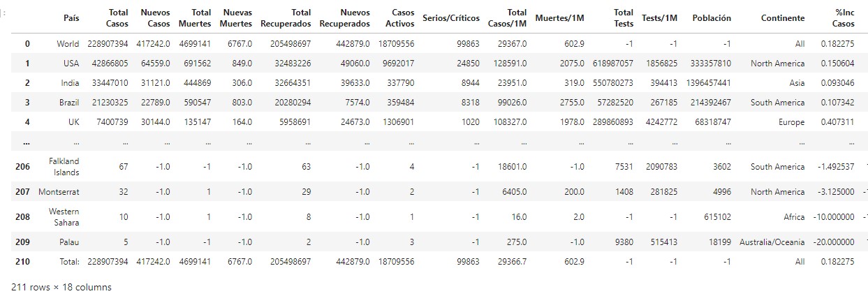Image resolution: width=868 pixels, height=303 pixels.
Task: Click the Australia/Oceania continent cell
Action: (772, 242)
